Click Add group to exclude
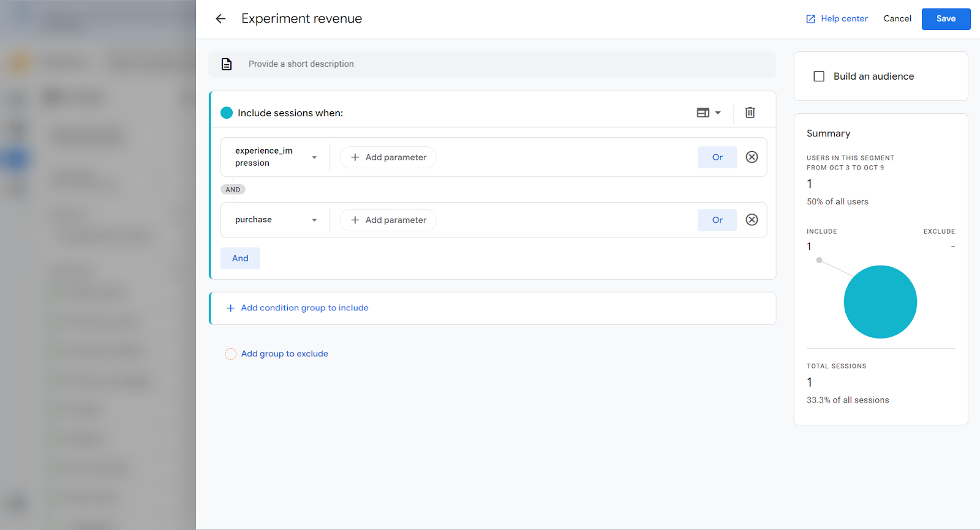Image resolution: width=980 pixels, height=530 pixels. 284,354
